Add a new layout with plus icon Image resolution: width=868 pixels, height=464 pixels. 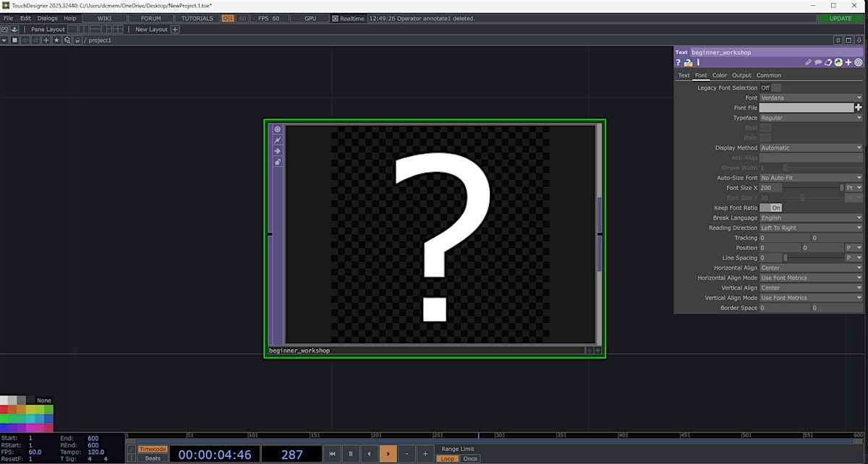(176, 30)
